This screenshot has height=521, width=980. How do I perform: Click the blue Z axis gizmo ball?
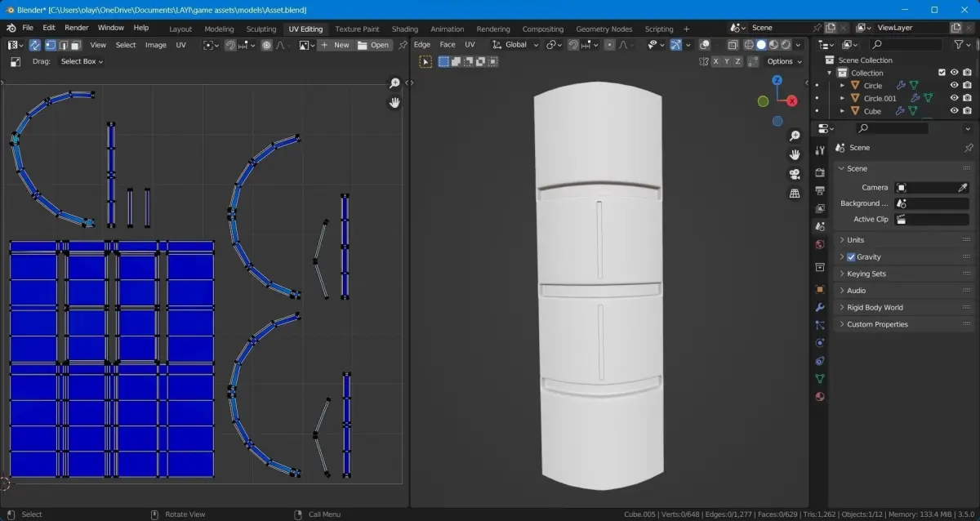777,80
